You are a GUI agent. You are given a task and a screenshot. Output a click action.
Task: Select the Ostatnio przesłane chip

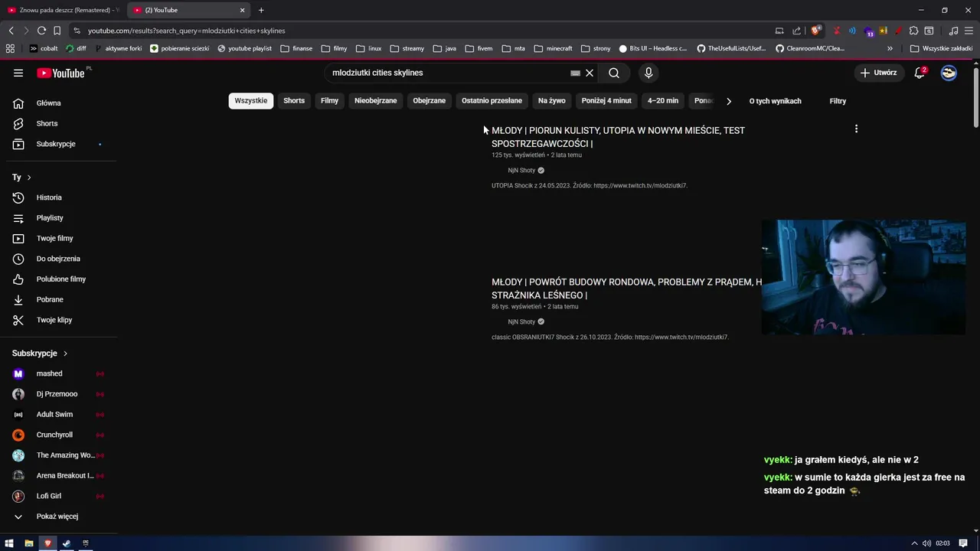tap(492, 101)
